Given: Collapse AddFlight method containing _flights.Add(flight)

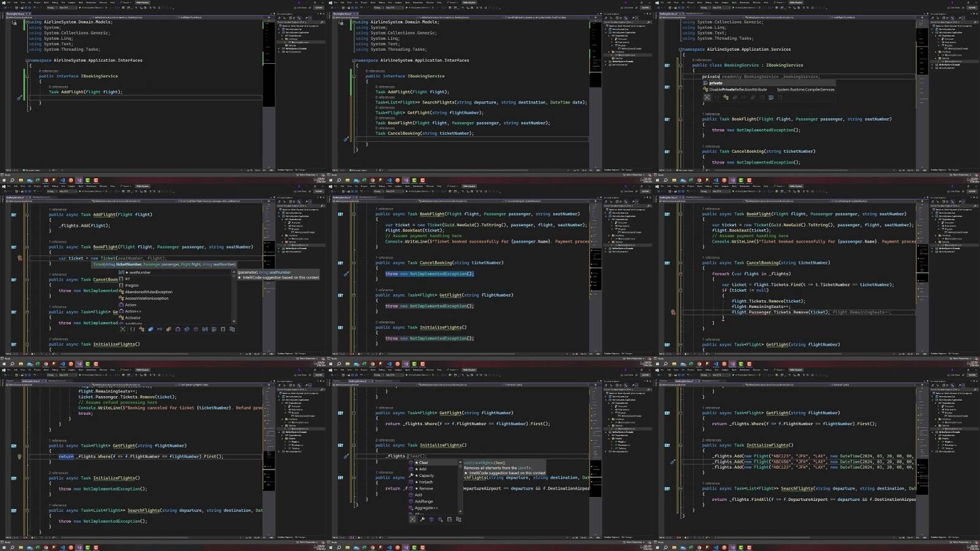Looking at the screenshot, I should tap(27, 215).
